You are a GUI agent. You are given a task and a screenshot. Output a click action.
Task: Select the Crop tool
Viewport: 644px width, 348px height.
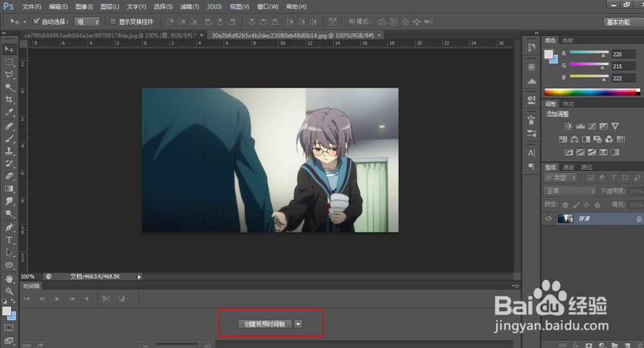click(x=9, y=100)
